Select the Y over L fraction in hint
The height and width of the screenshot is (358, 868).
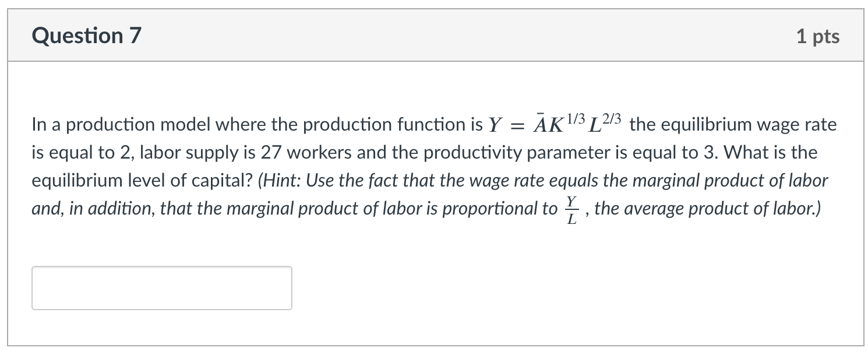coord(573,208)
